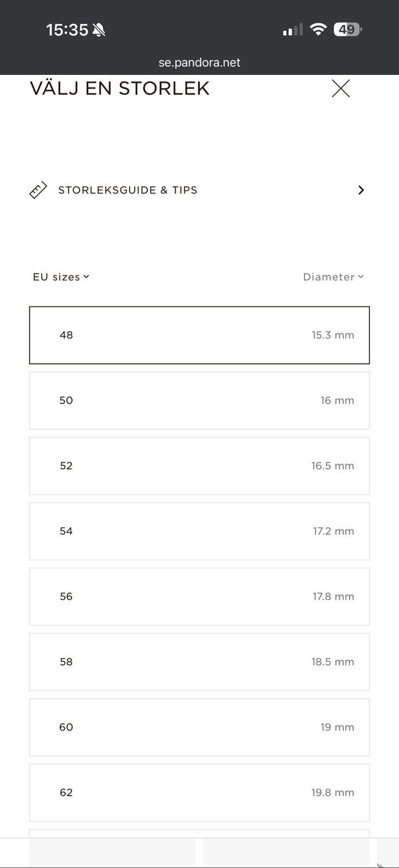This screenshot has height=868, width=399.
Task: Select ring size 48
Action: [200, 335]
